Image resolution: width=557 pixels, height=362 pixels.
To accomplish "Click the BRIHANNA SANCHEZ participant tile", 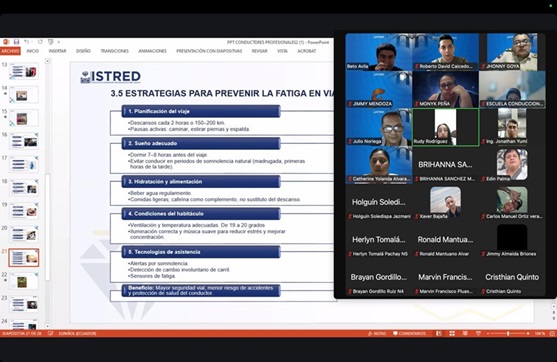I will point(445,165).
